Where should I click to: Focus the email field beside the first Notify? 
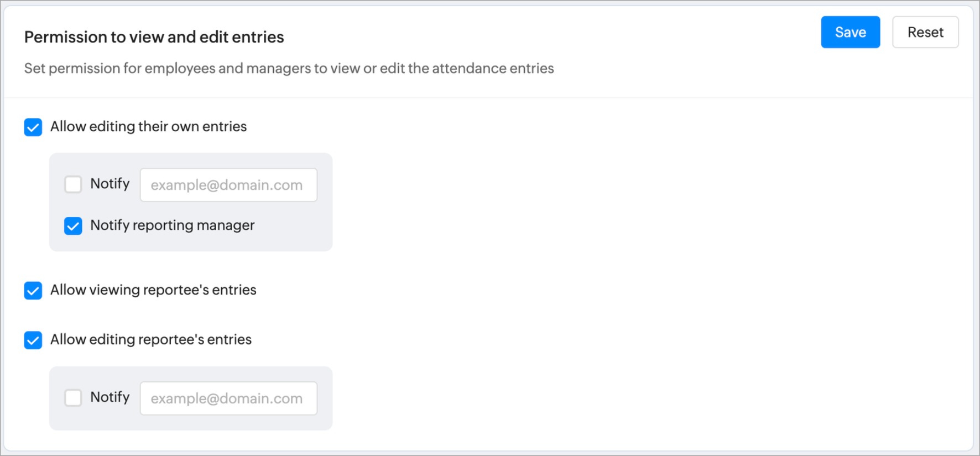coord(228,185)
